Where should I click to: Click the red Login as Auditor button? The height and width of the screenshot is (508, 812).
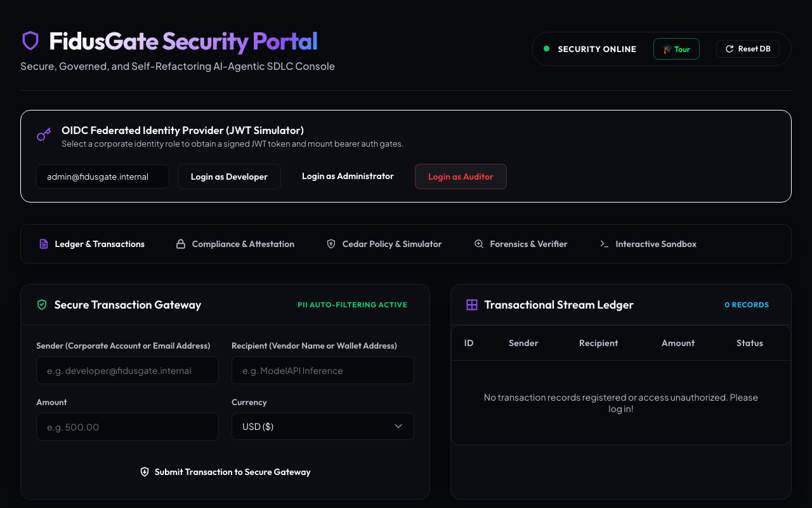coord(461,177)
